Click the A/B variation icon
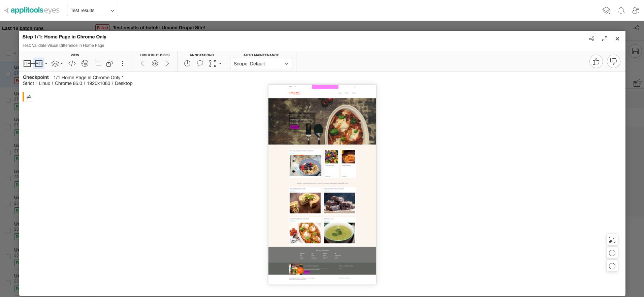Image resolution: width=644 pixels, height=297 pixels. (85, 63)
